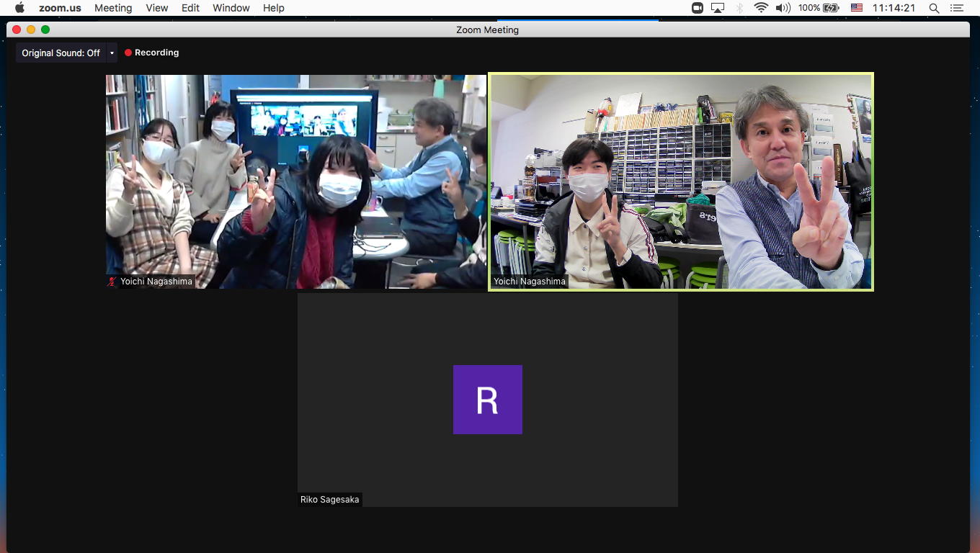
Task: Expand the Original Sound dropdown arrow
Action: pos(112,53)
